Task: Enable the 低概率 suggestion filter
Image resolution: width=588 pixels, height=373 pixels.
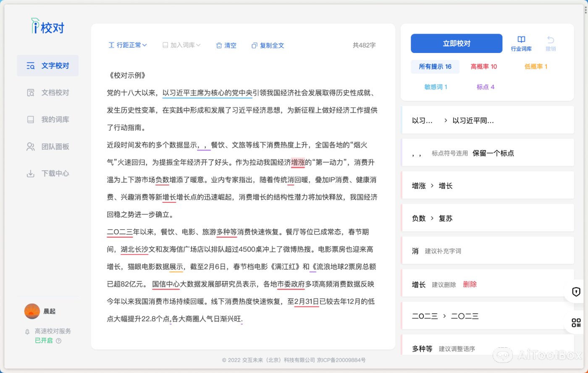Action: point(536,66)
